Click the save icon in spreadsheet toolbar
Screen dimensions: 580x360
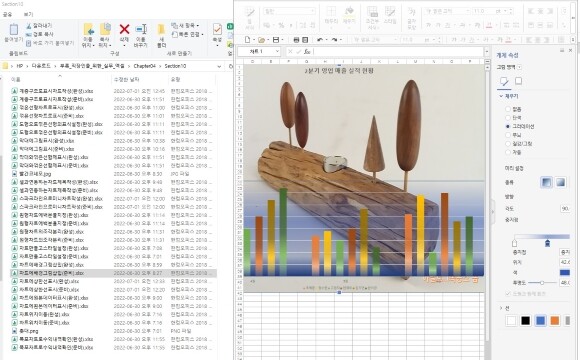tap(276, 40)
